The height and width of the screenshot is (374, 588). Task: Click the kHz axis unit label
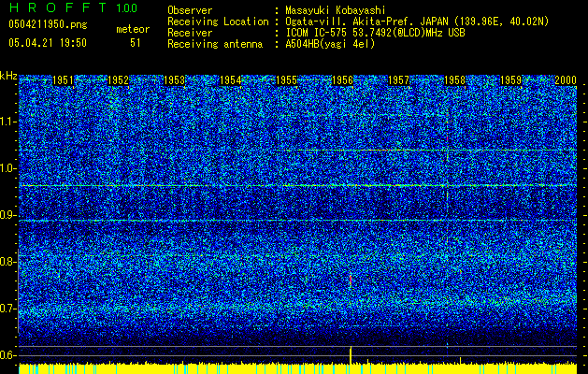[x=8, y=76]
